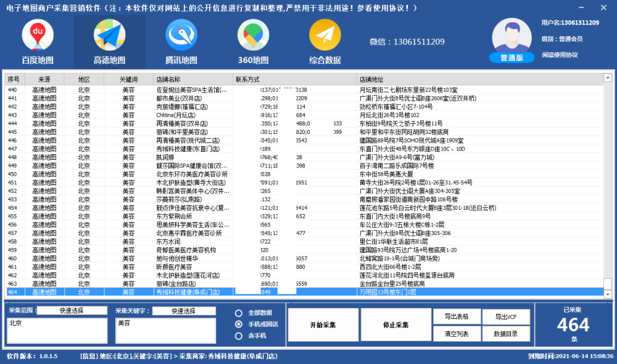Select the 高德地图 source icon
The image size is (617, 364).
coord(109,35)
